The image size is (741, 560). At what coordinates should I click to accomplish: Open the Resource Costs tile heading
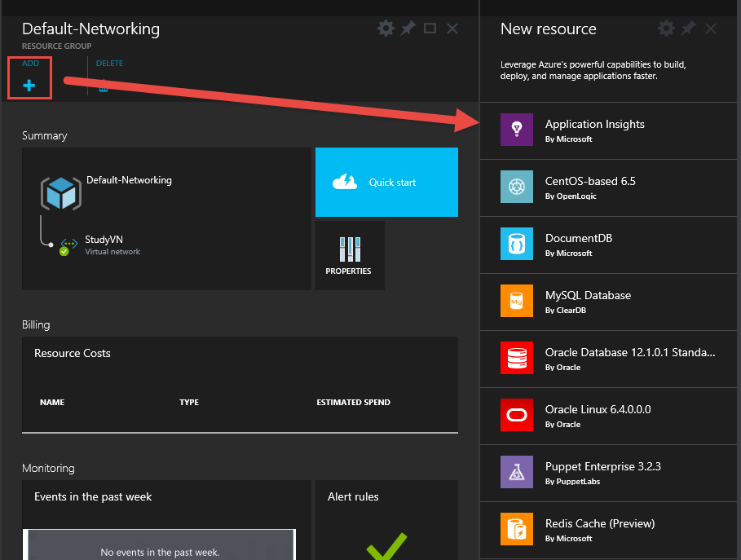tap(73, 354)
